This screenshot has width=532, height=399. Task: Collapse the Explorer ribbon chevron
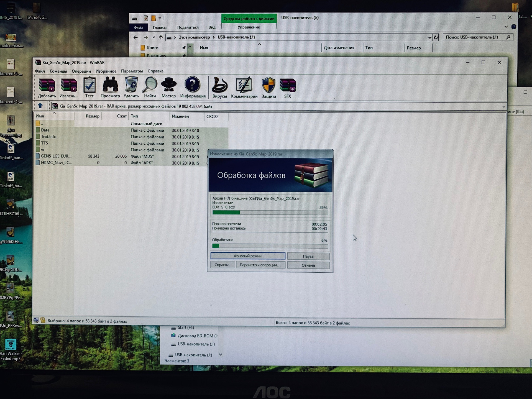(x=506, y=27)
